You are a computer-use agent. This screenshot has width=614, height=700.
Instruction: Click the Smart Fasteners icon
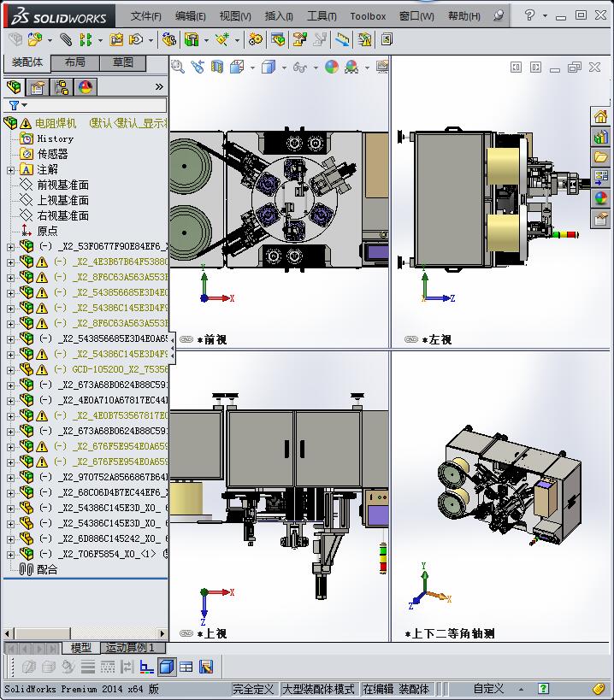(116, 39)
